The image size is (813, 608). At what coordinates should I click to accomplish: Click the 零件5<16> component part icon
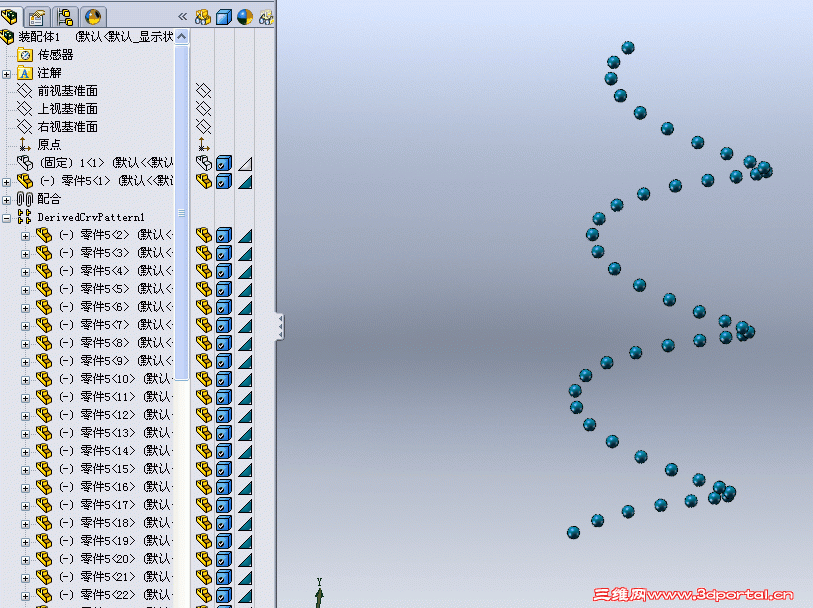(44, 487)
